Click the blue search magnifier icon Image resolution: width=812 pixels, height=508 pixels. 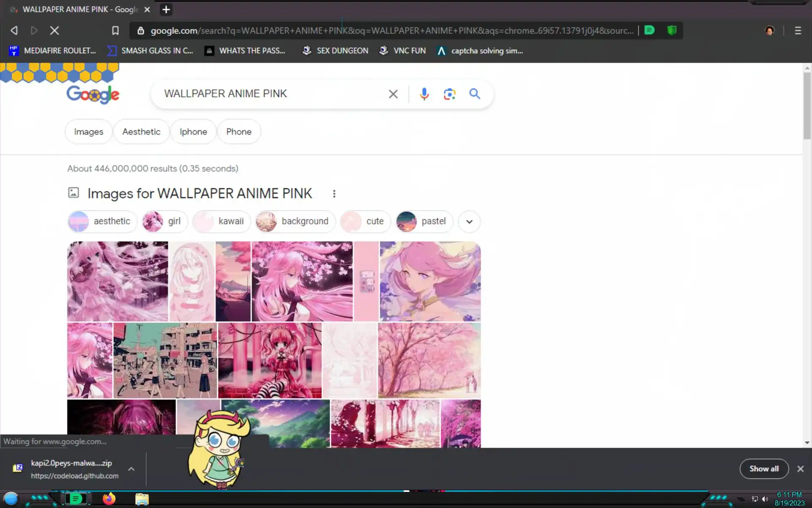click(475, 94)
